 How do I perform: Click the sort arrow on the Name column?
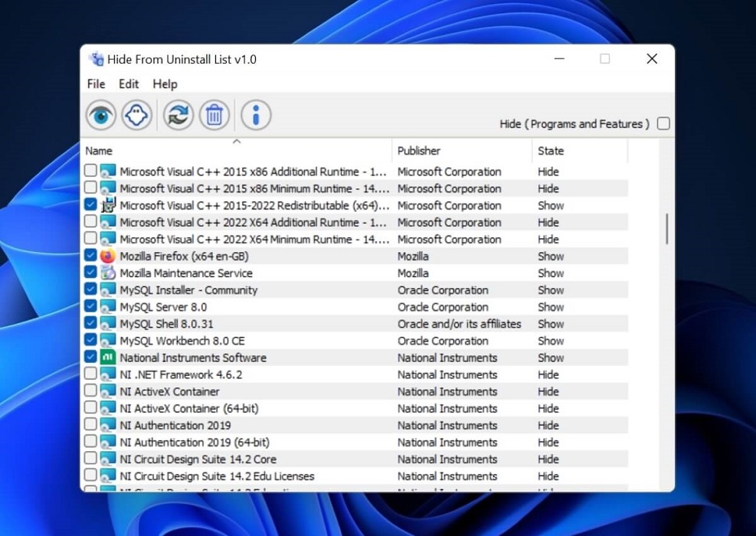pos(237,141)
